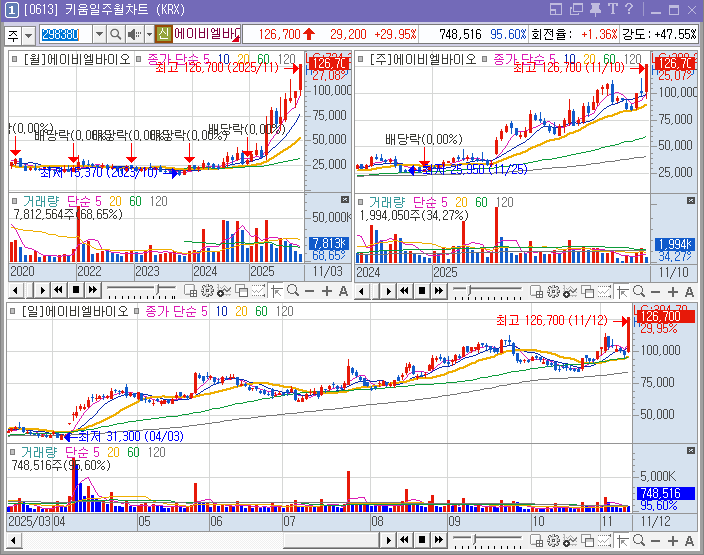Screen dimensions: 704x555
Task: Click magnifier icon in daily chart bottom toolbar
Action: tap(639, 540)
